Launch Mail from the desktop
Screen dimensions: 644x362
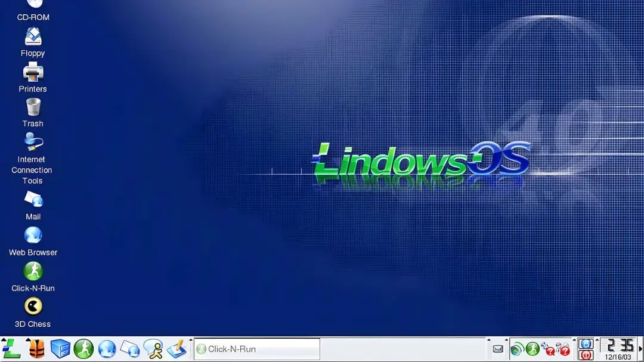(x=33, y=205)
